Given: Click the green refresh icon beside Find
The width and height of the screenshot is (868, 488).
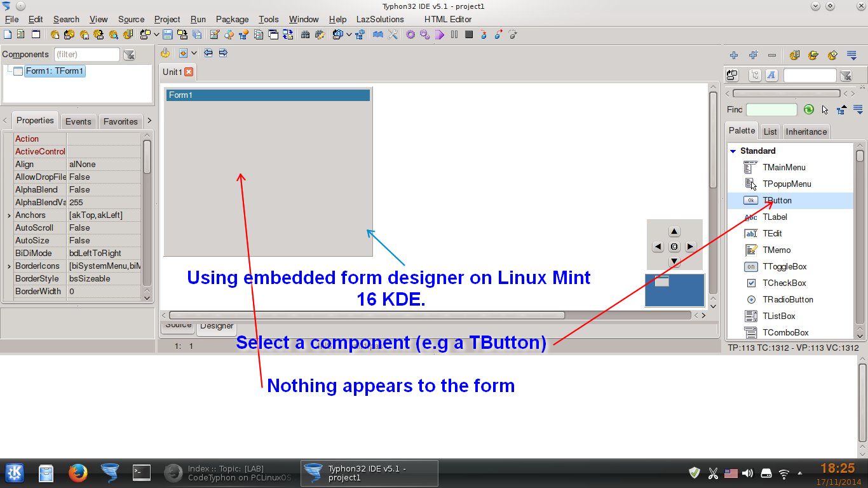Looking at the screenshot, I should point(808,109).
